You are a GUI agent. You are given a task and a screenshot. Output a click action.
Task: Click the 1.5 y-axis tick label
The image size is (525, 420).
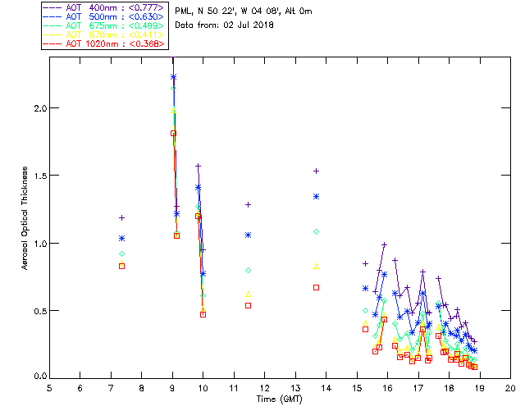pyautogui.click(x=40, y=176)
